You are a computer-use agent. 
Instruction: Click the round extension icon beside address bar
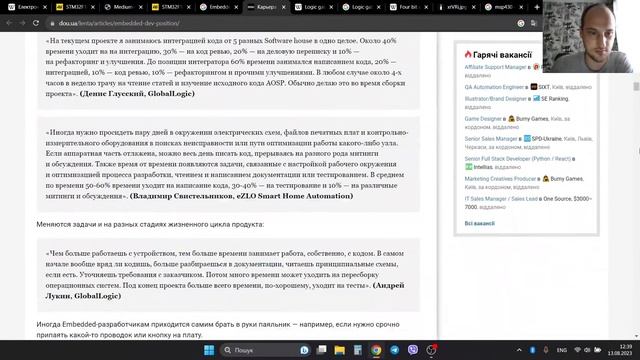(521, 23)
